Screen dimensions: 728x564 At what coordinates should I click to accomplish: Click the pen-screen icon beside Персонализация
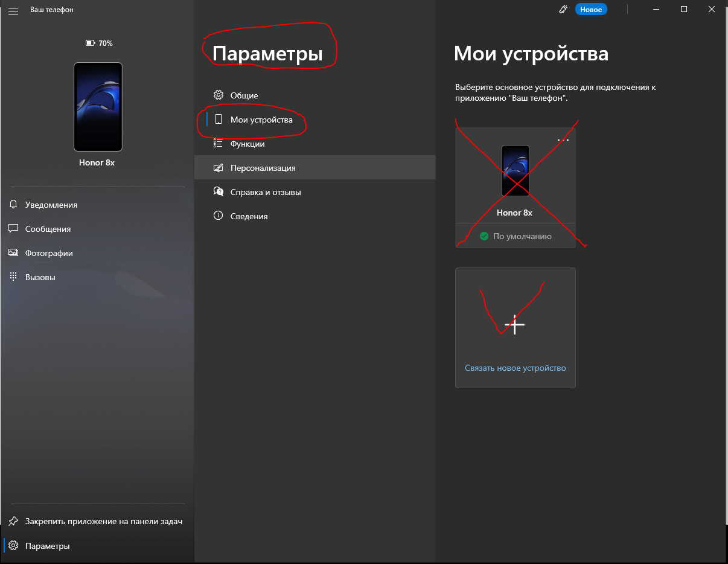pyautogui.click(x=219, y=168)
